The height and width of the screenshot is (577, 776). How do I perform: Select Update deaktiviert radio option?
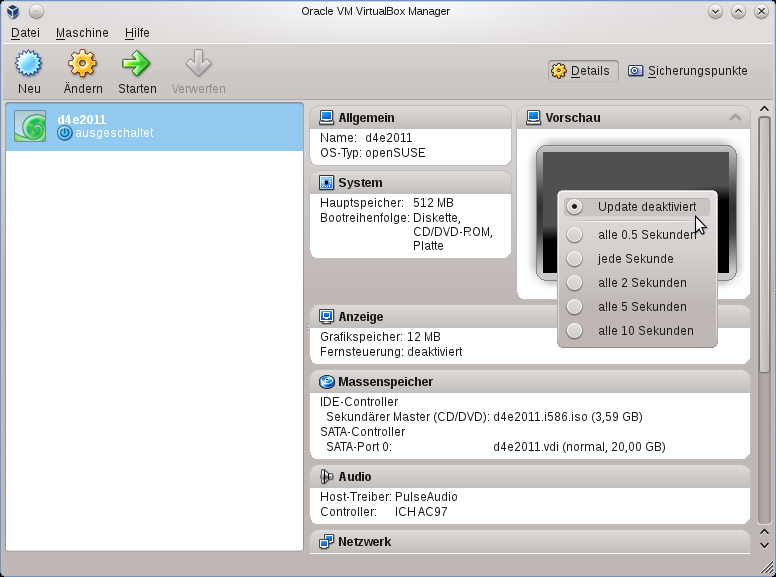pyautogui.click(x=637, y=207)
